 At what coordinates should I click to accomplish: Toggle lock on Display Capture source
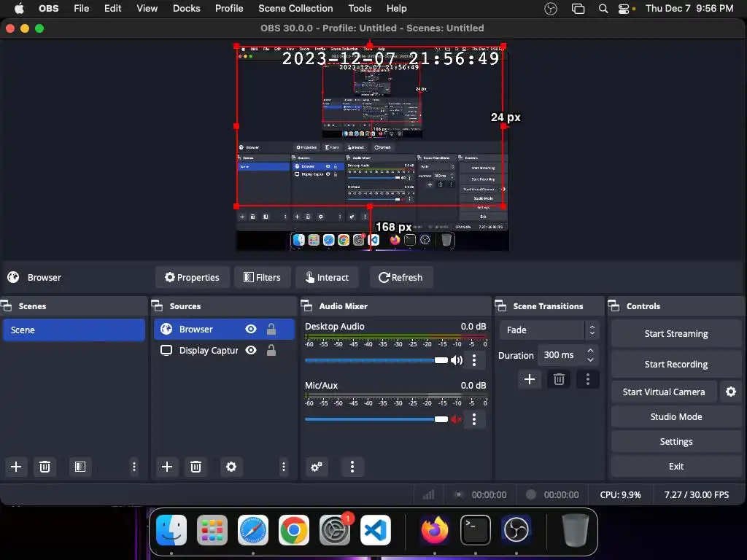(271, 351)
